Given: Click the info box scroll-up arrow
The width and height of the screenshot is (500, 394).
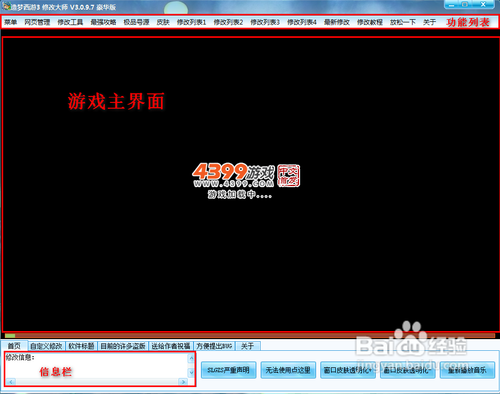Looking at the screenshot, I should (191, 358).
